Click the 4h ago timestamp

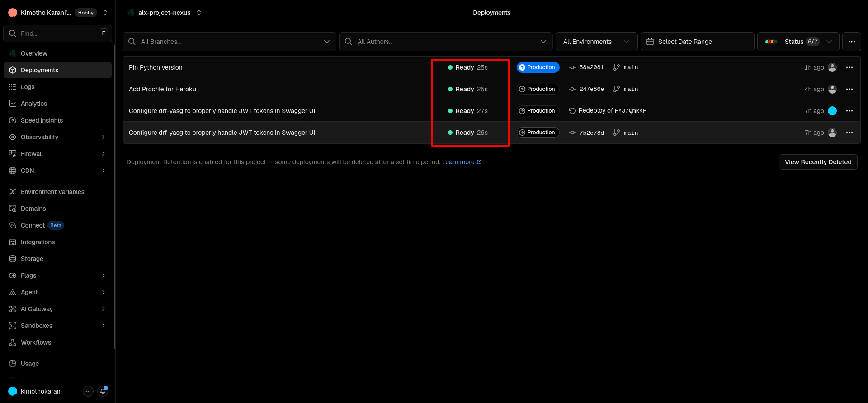[814, 89]
